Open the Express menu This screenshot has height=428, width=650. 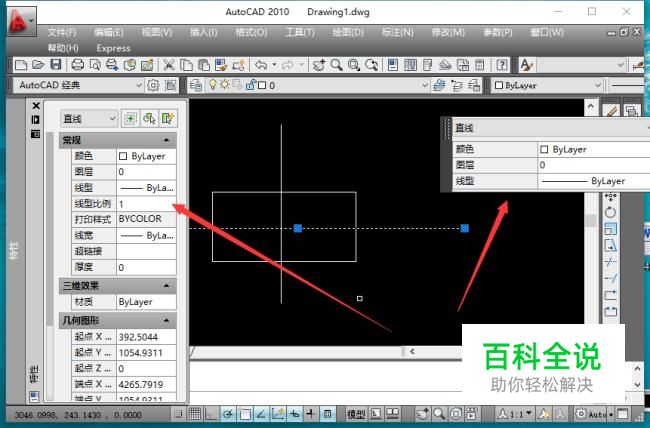(x=113, y=49)
